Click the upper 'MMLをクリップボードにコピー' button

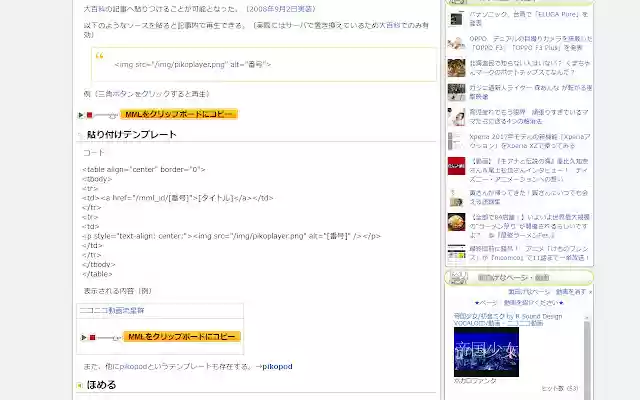pyautogui.click(x=179, y=114)
